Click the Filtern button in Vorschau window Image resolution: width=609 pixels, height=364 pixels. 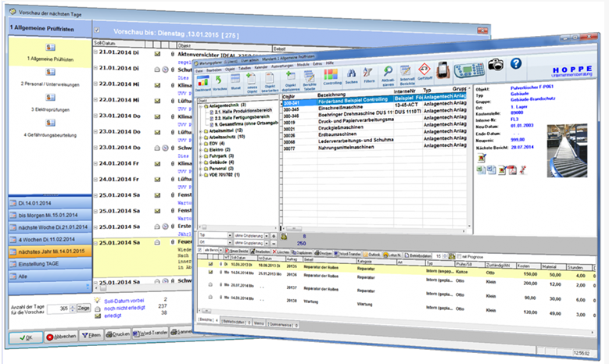(x=91, y=335)
